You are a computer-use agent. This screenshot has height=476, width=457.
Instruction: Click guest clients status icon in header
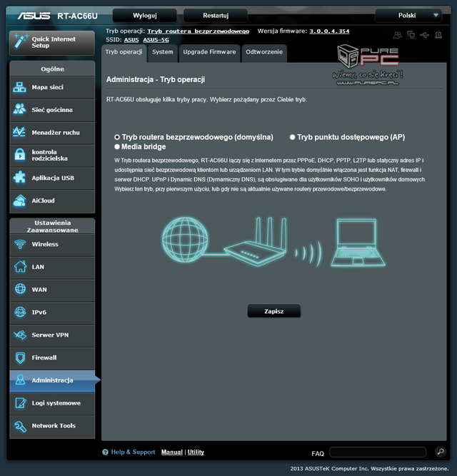click(397, 35)
